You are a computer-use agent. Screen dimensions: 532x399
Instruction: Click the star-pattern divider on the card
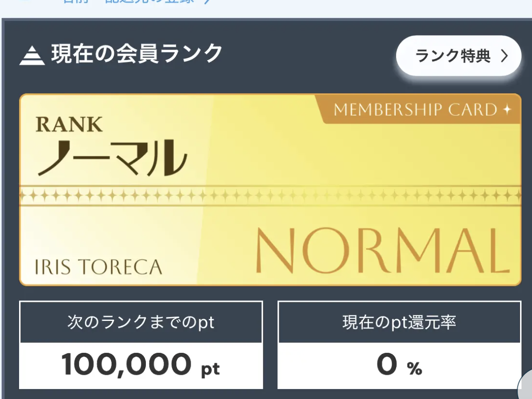[x=270, y=195]
